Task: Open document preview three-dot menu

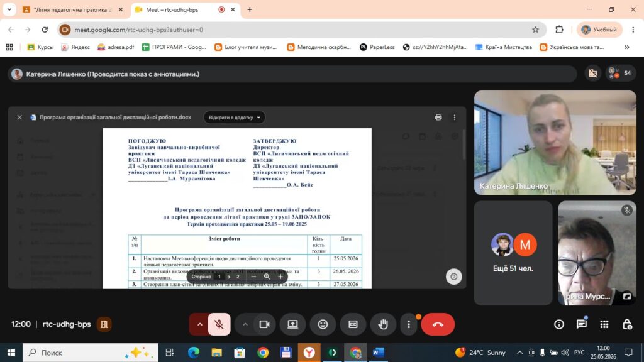Action: coord(454,118)
